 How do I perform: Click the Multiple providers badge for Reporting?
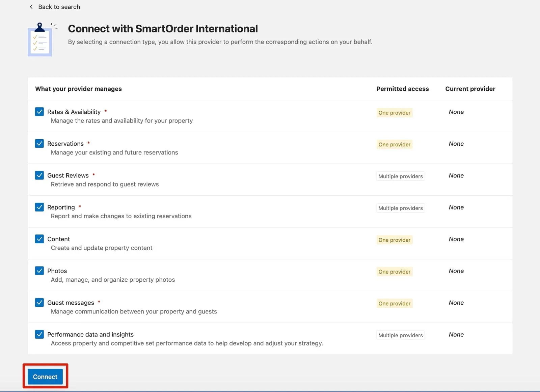pos(400,208)
